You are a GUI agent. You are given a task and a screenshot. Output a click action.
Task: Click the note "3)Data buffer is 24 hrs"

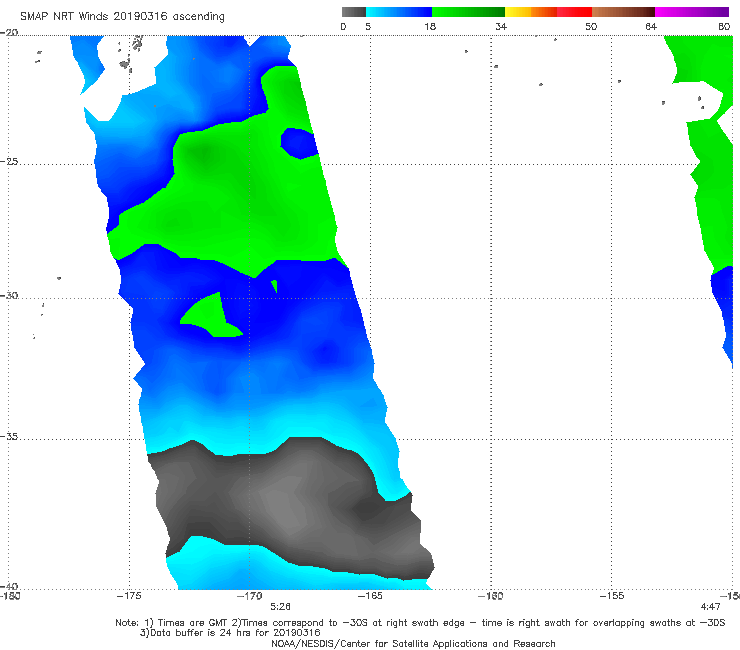click(x=230, y=633)
